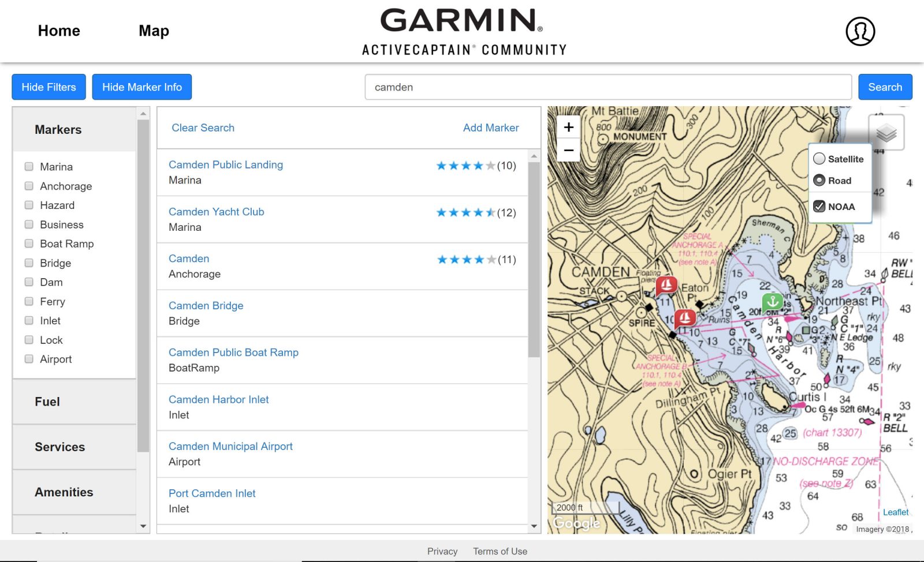924x562 pixels.
Task: Click the search field containing camden
Action: coord(608,87)
